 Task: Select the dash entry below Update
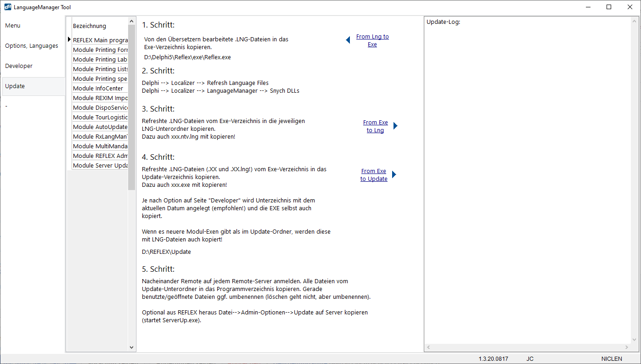pyautogui.click(x=34, y=106)
